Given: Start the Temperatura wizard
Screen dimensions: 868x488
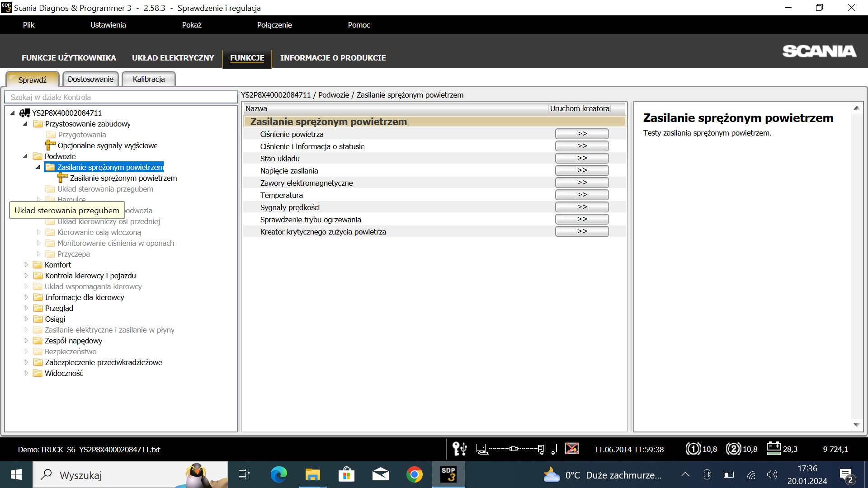Looking at the screenshot, I should (582, 195).
